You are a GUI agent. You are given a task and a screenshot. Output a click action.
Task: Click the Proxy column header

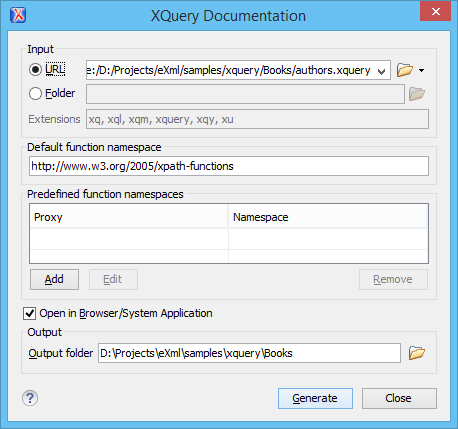[x=129, y=217]
